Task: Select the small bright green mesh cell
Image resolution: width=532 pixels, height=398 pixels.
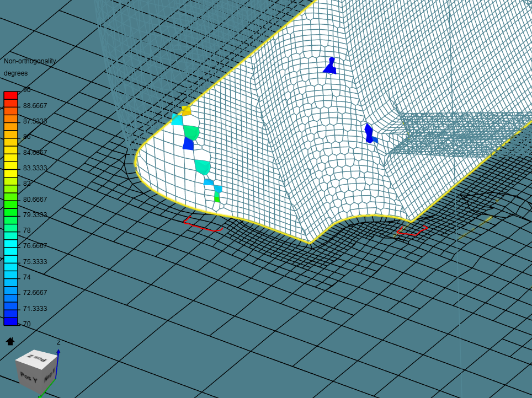Action: click(217, 199)
